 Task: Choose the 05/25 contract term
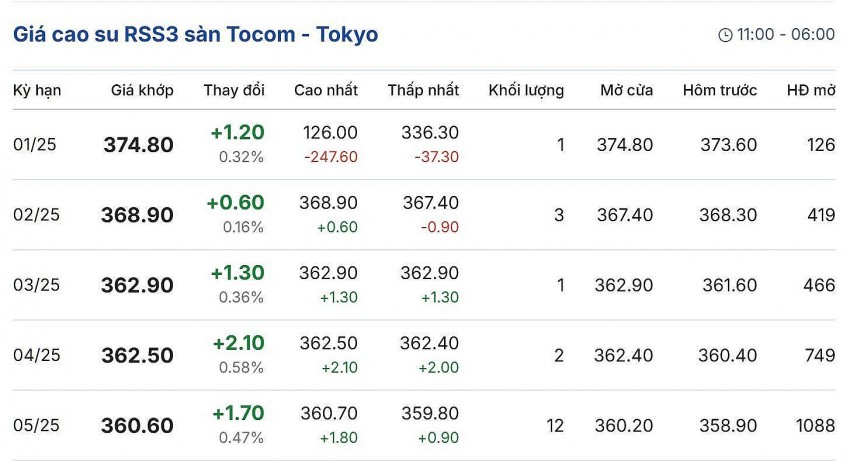pyautogui.click(x=36, y=425)
